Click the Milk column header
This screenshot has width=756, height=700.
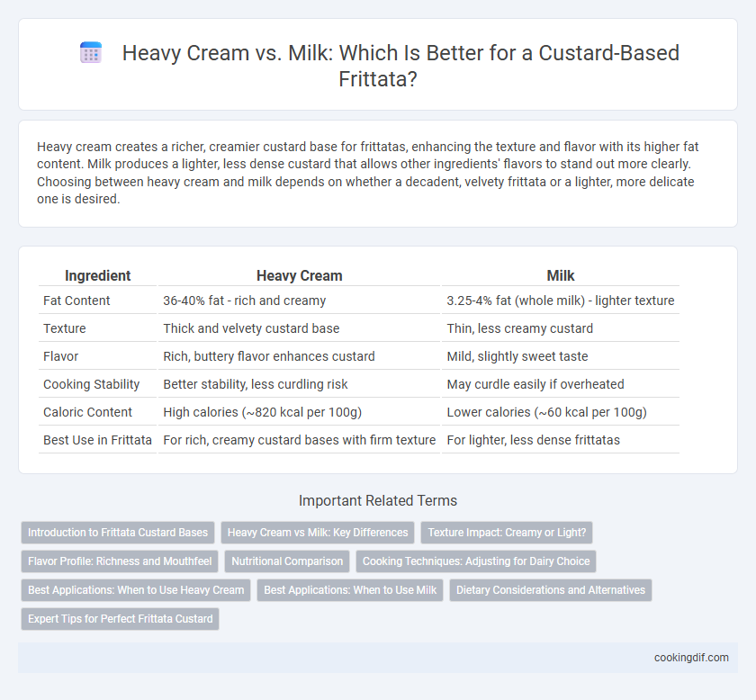(x=560, y=275)
